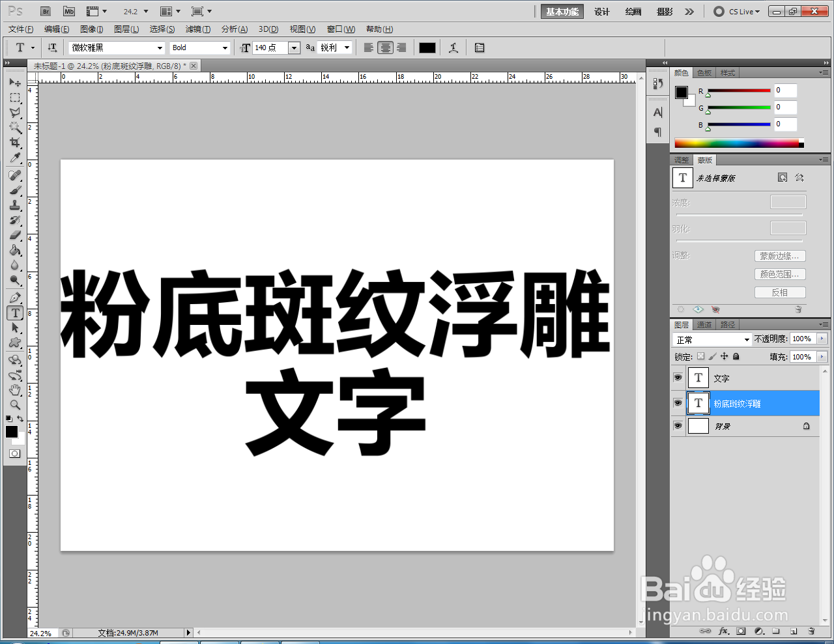Switch to the 通道 tab

[x=704, y=325]
